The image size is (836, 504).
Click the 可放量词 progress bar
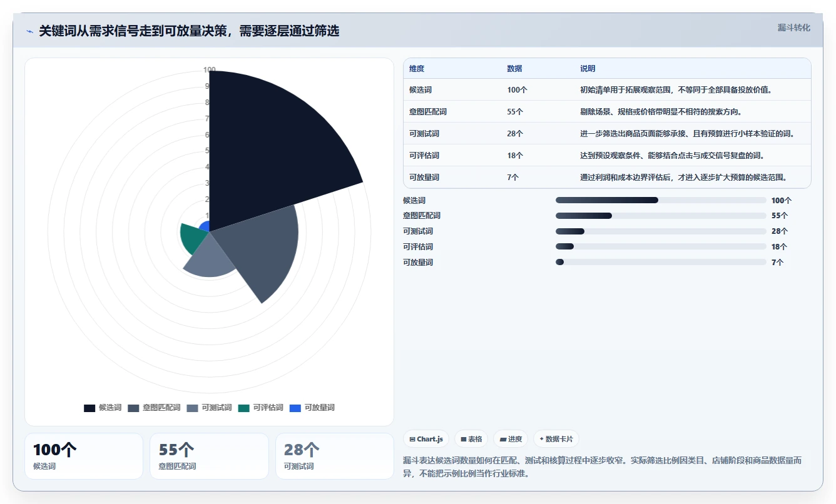661,262
